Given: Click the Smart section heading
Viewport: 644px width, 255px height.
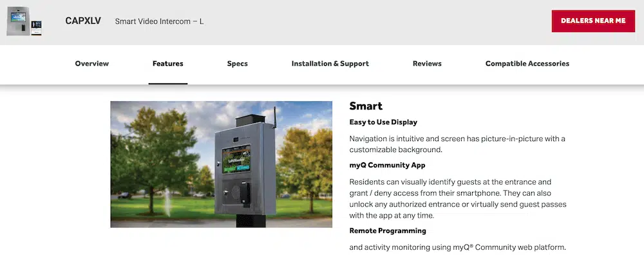Looking at the screenshot, I should 366,106.
